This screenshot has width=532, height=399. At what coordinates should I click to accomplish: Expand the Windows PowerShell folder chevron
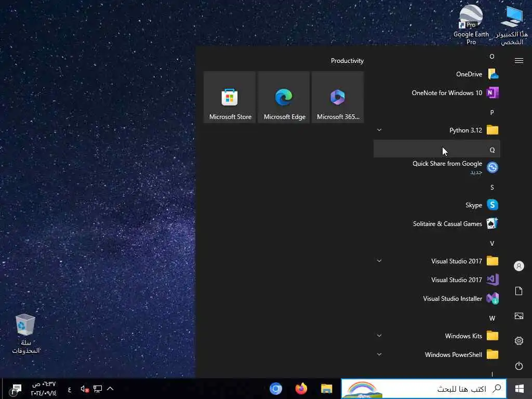coord(379,354)
